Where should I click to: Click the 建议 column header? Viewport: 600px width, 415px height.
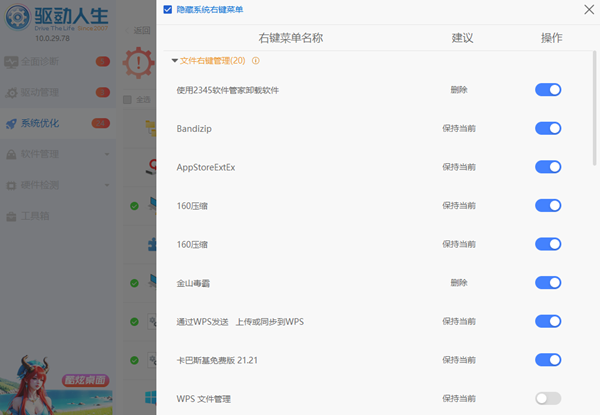point(462,38)
